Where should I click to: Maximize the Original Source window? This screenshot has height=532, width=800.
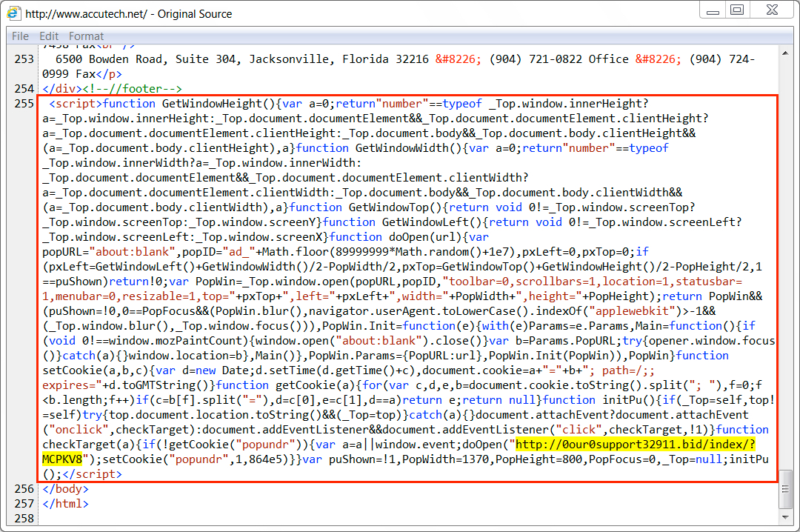tap(737, 10)
